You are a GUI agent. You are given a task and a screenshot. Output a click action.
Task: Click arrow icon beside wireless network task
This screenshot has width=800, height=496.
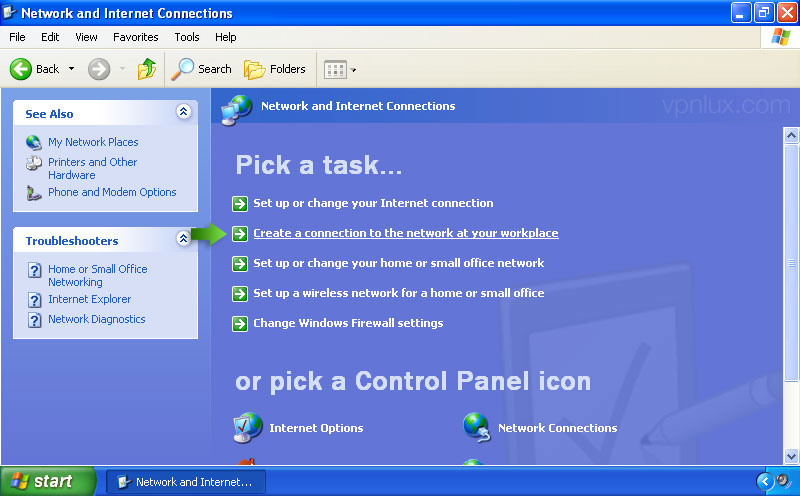tap(240, 294)
